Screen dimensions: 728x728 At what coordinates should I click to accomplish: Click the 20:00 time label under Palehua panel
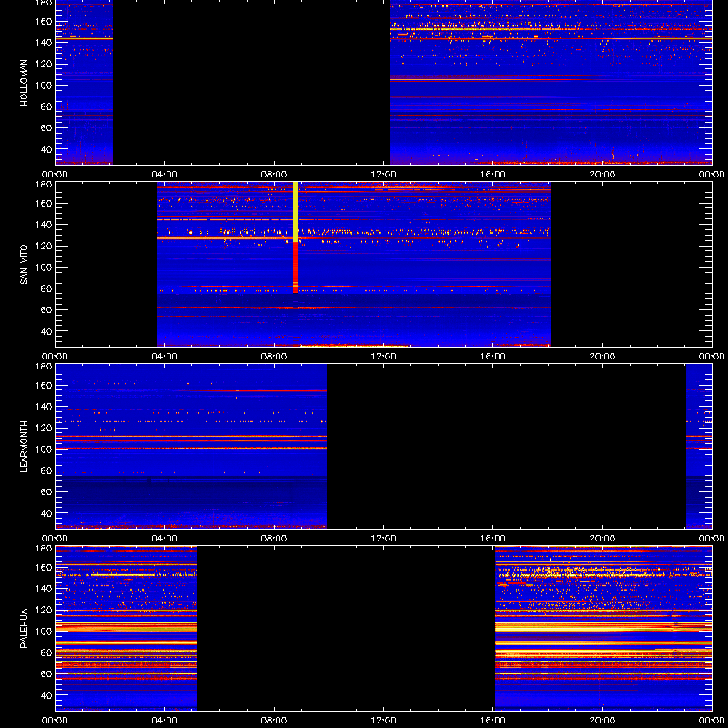coord(602,721)
